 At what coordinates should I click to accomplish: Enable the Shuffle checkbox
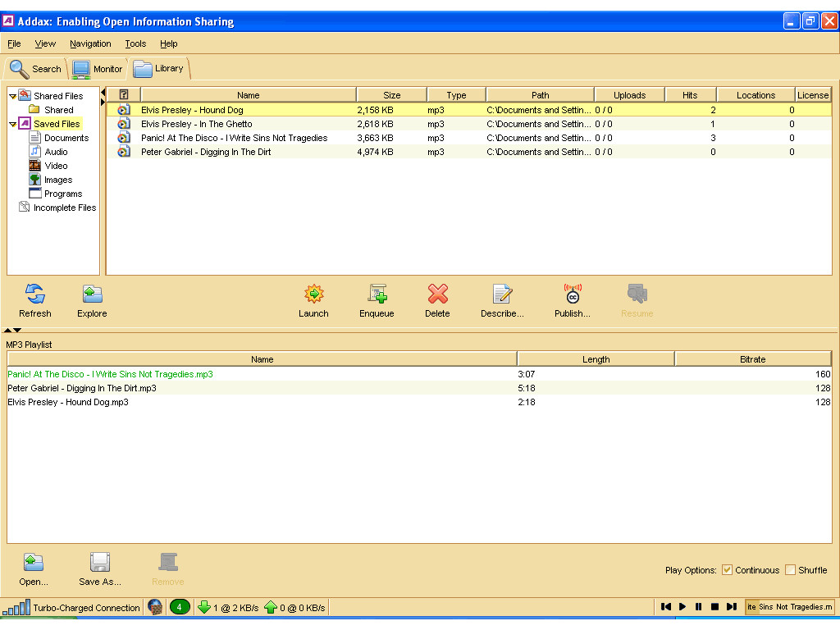click(791, 570)
